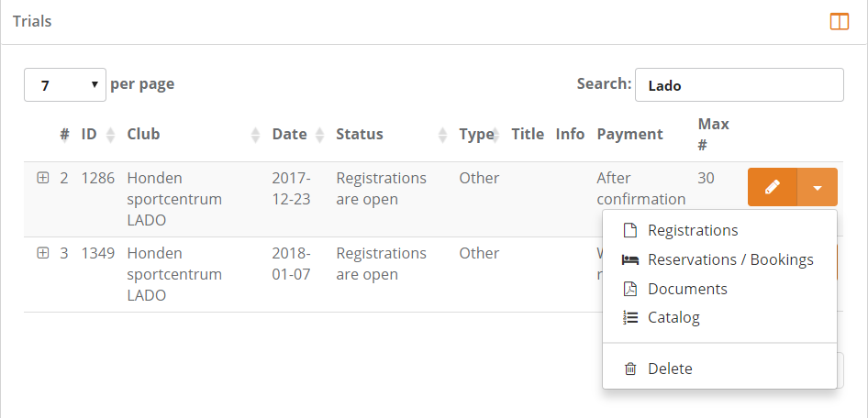
Task: Click the pencil edit button for trial 1286
Action: tap(773, 187)
